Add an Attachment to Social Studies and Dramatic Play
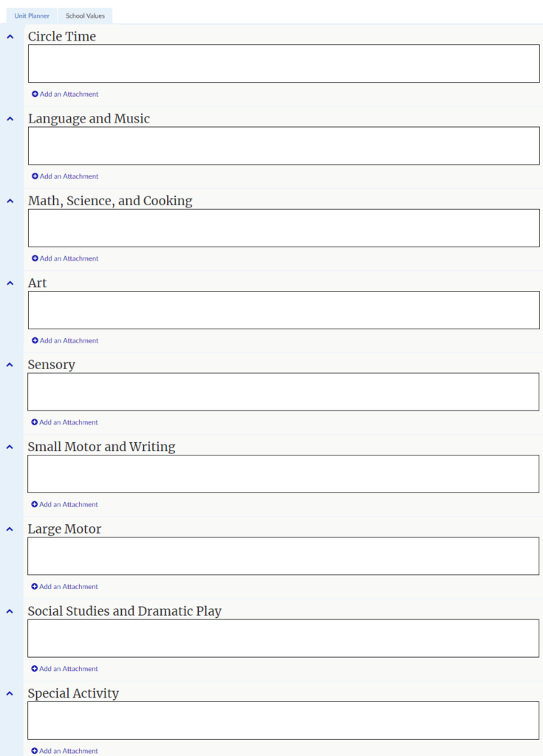 point(69,669)
